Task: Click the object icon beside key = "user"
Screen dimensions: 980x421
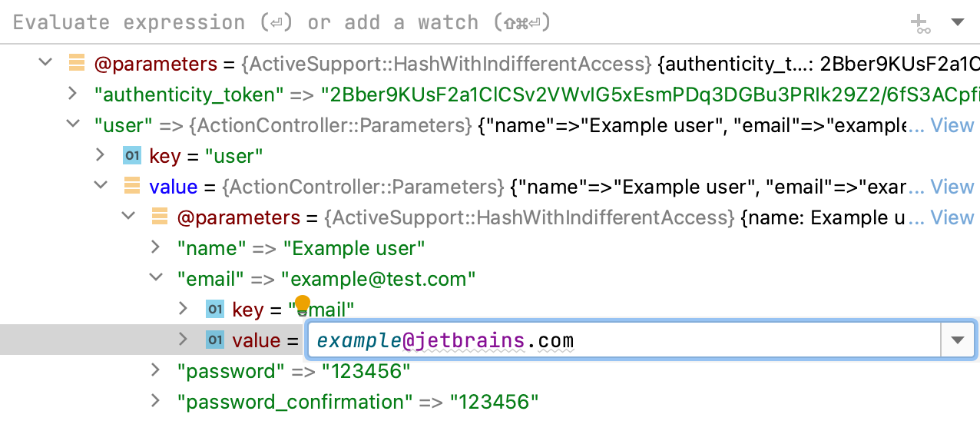Action: 132,156
